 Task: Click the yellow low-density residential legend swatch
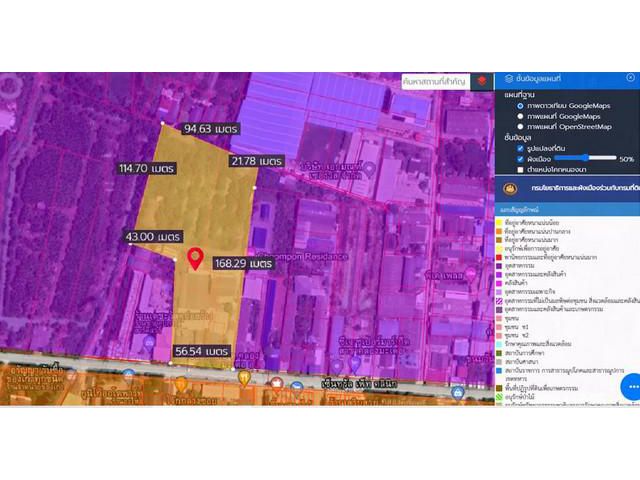point(500,223)
